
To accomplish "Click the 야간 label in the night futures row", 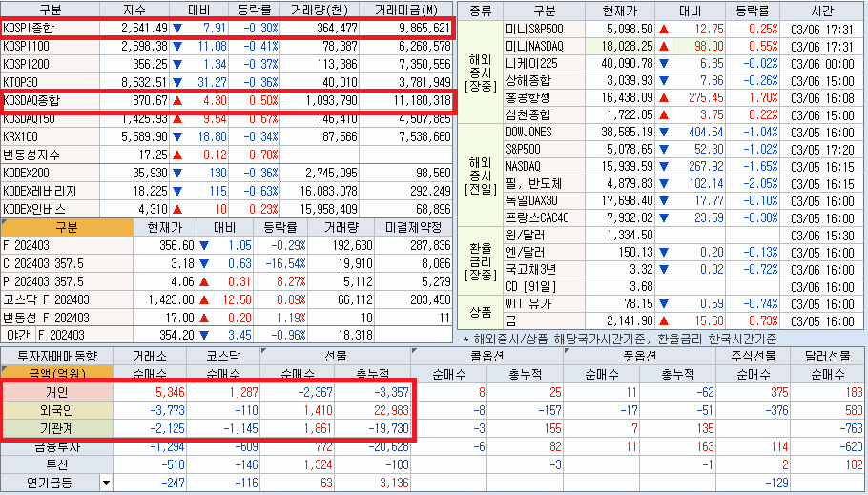I will point(18,335).
